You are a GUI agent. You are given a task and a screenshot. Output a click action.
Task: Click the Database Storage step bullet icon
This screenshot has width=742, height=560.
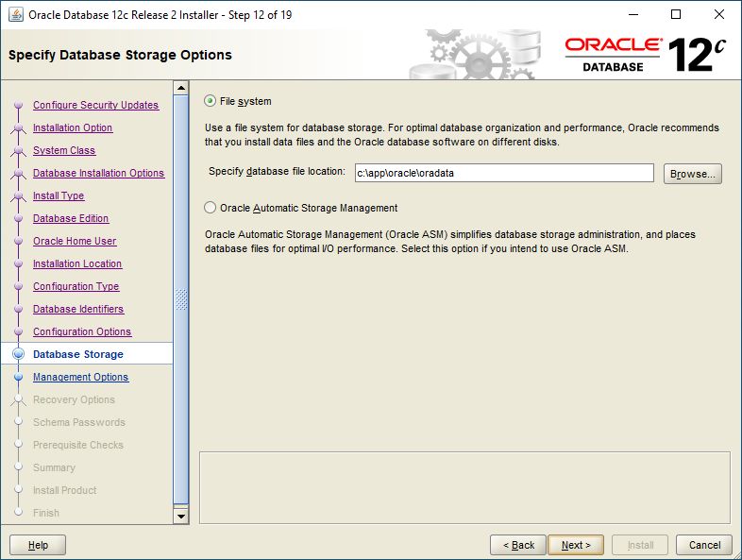(x=19, y=354)
